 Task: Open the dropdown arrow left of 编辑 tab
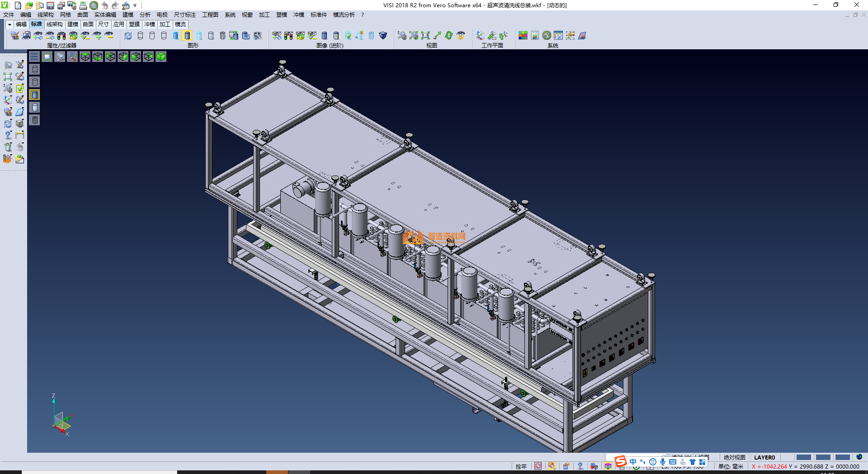[9, 24]
